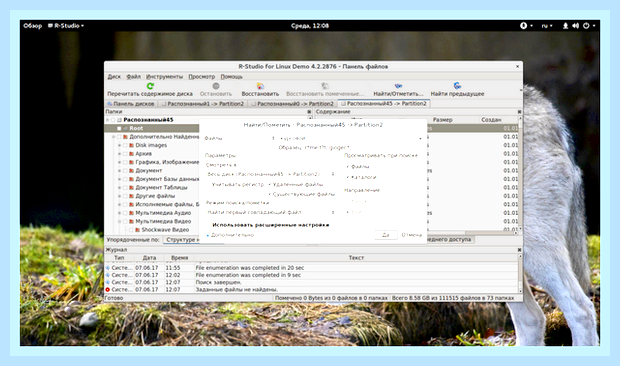Expand the Мультимедиа Аудио tree node

coord(119,213)
